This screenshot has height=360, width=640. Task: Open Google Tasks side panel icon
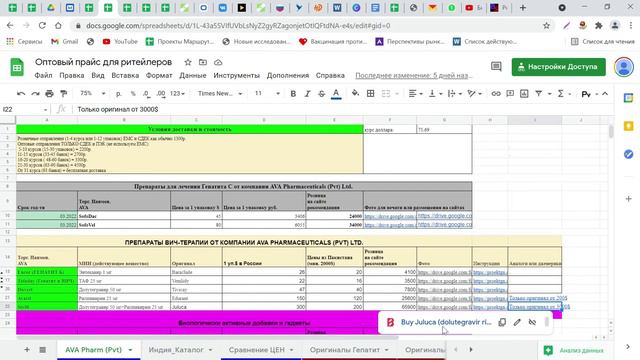point(629,154)
